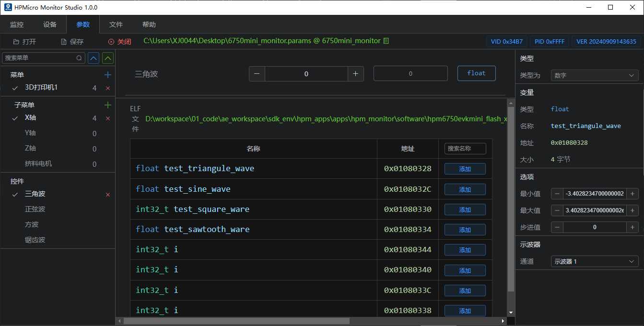
Task: Remove the X轴 submenu with red X
Action: pos(108,118)
